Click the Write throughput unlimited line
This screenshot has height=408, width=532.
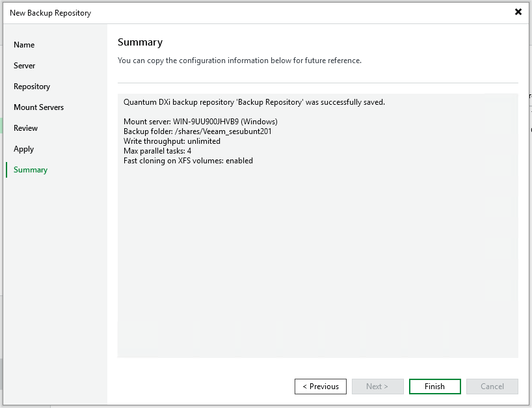tap(172, 141)
